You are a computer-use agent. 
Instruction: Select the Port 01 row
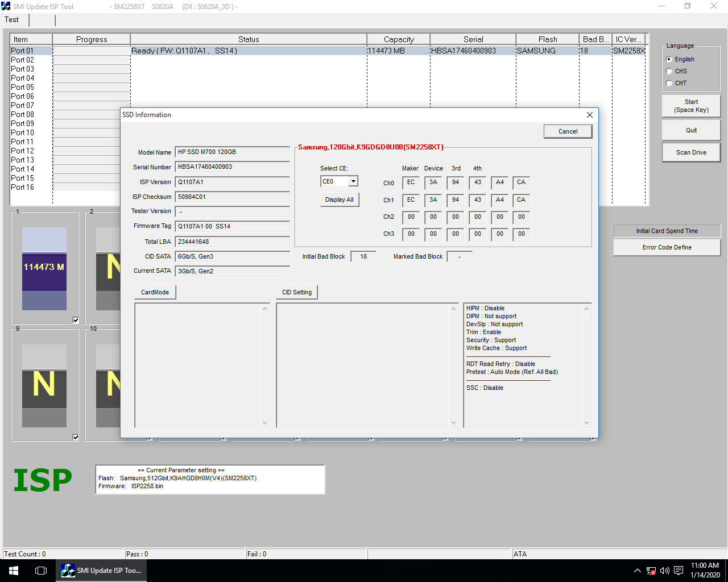point(328,51)
